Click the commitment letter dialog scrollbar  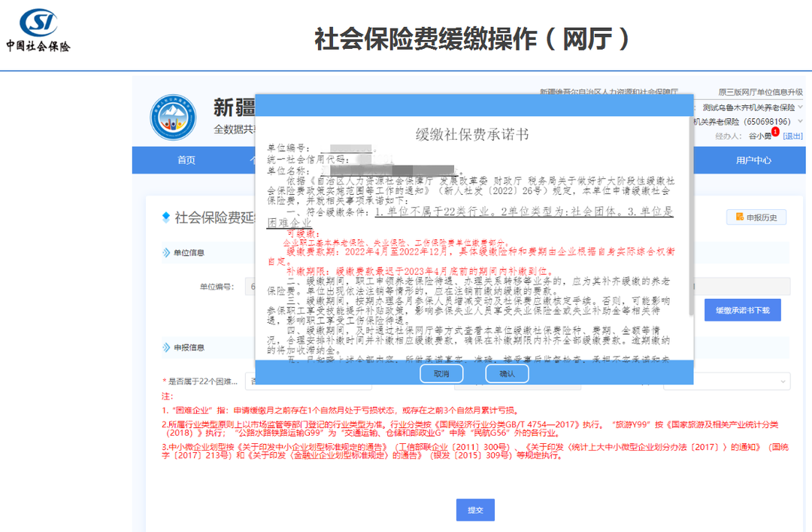click(691, 216)
